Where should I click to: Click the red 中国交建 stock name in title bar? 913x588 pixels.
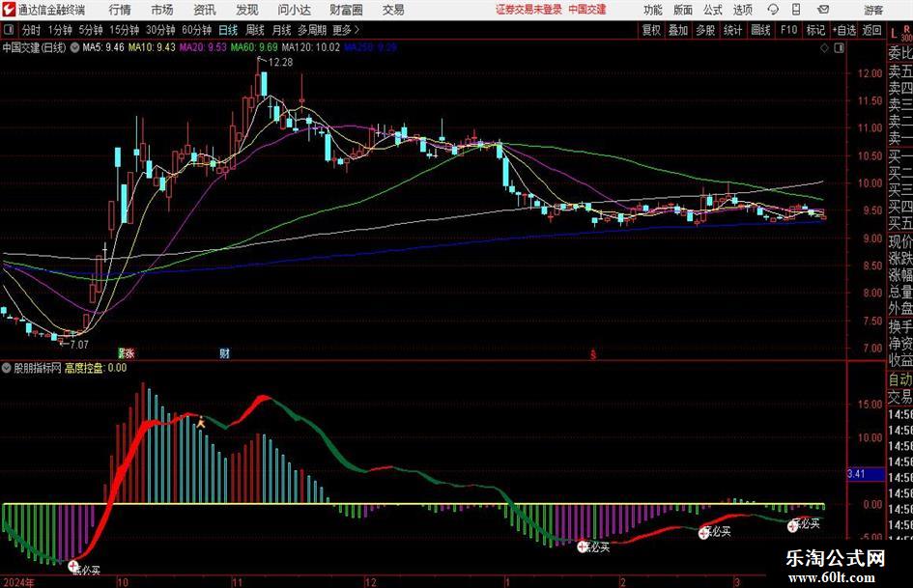point(587,10)
